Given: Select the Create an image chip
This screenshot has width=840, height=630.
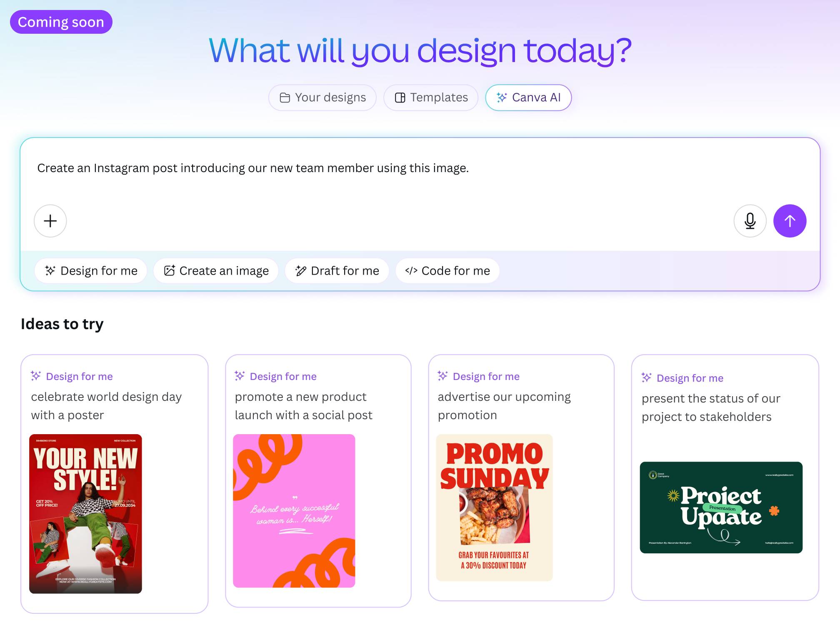Looking at the screenshot, I should 216,270.
